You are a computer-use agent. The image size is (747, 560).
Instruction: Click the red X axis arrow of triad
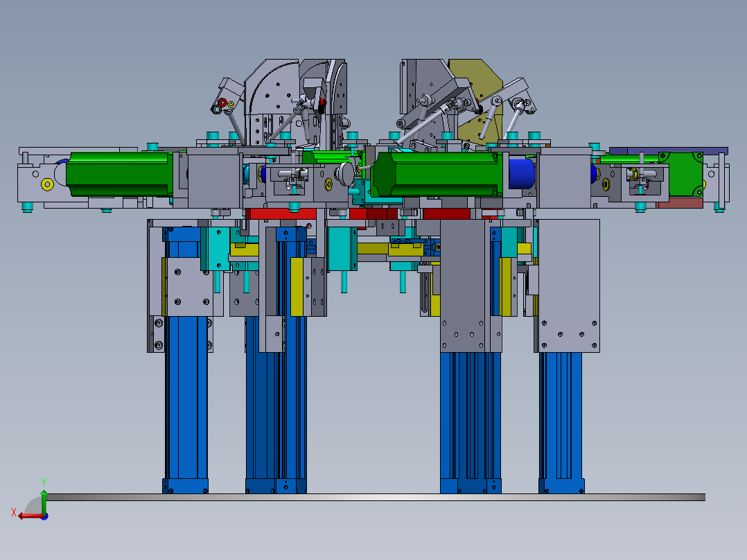coord(31,516)
